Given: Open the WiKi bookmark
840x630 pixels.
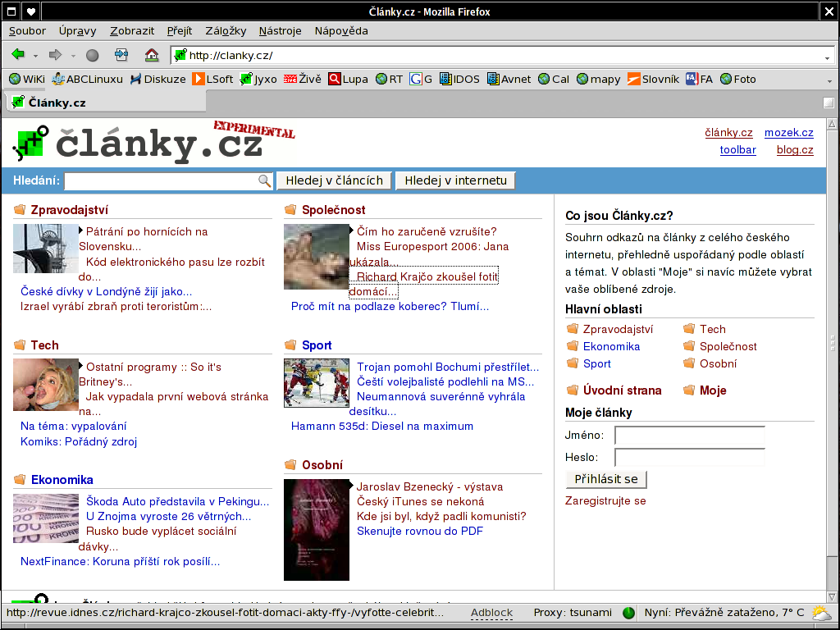Looking at the screenshot, I should 27,80.
